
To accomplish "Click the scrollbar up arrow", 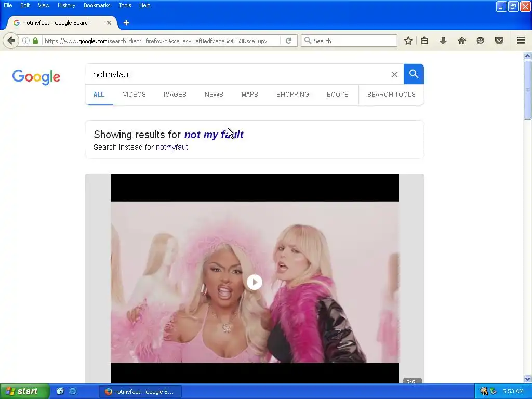I will [x=527, y=56].
